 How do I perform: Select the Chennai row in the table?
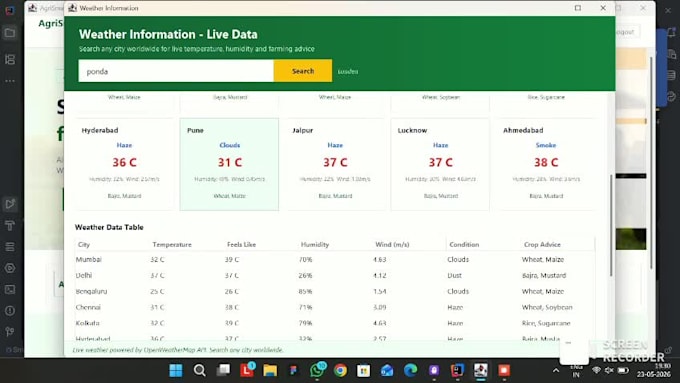335,307
